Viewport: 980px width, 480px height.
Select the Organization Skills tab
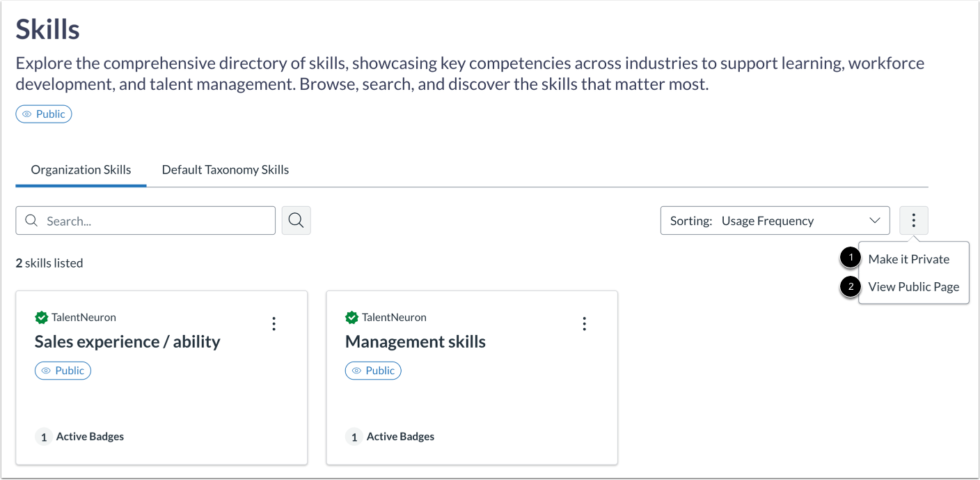click(81, 170)
